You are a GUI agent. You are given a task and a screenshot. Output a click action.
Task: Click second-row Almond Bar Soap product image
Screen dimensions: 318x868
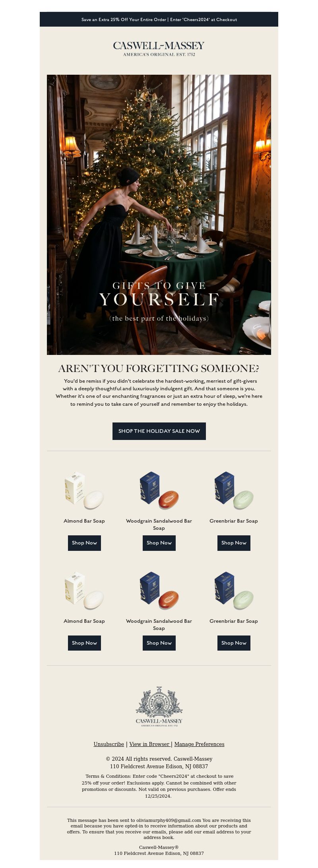(84, 591)
